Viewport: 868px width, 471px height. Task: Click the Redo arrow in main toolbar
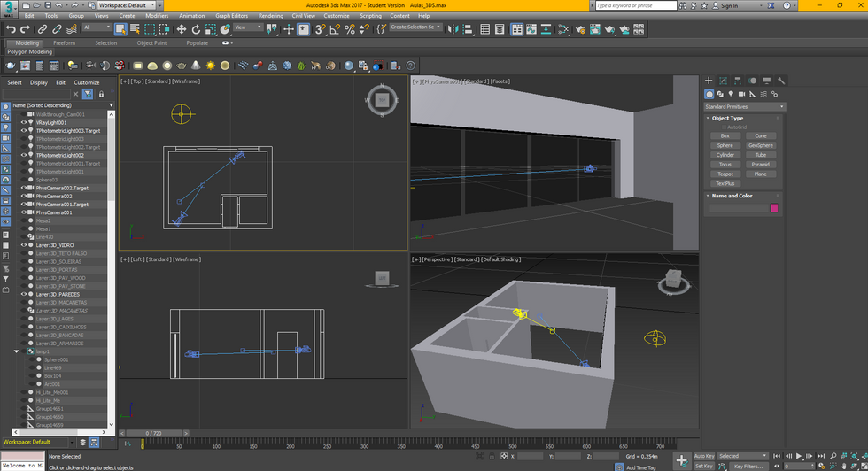coord(25,29)
